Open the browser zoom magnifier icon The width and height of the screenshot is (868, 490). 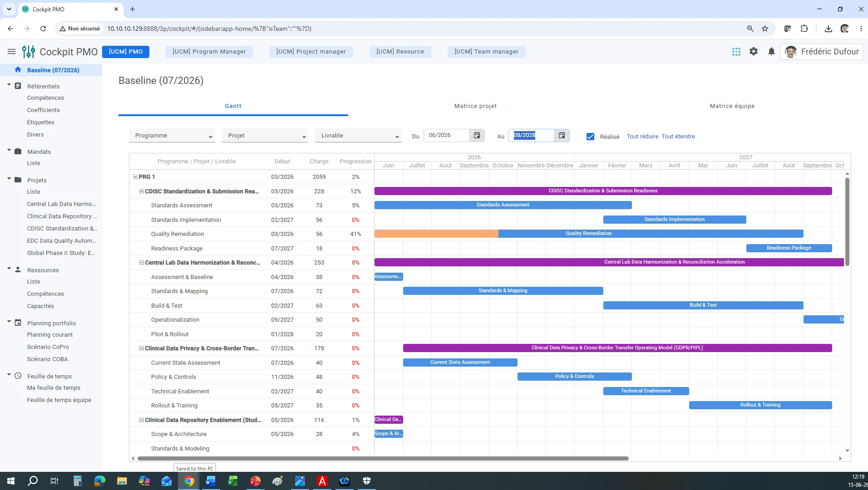coord(750,29)
